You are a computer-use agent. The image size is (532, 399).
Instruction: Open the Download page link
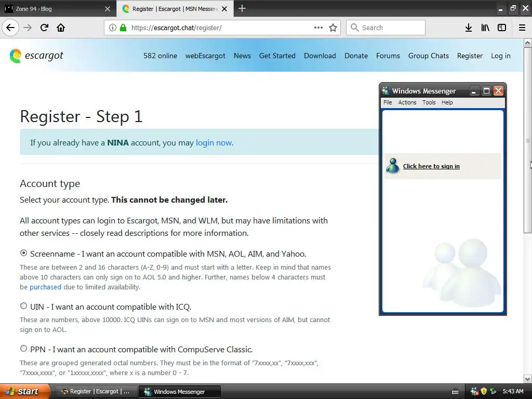320,56
